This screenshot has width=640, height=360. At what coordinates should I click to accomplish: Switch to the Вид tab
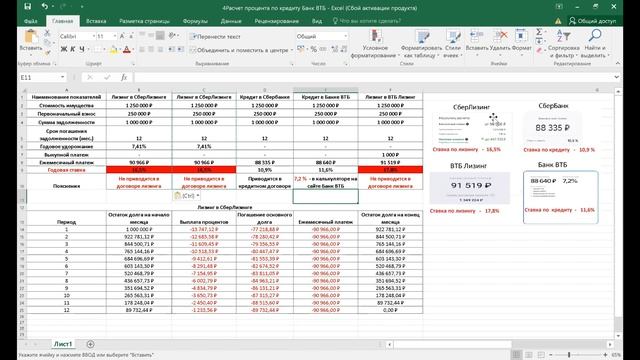(317, 21)
